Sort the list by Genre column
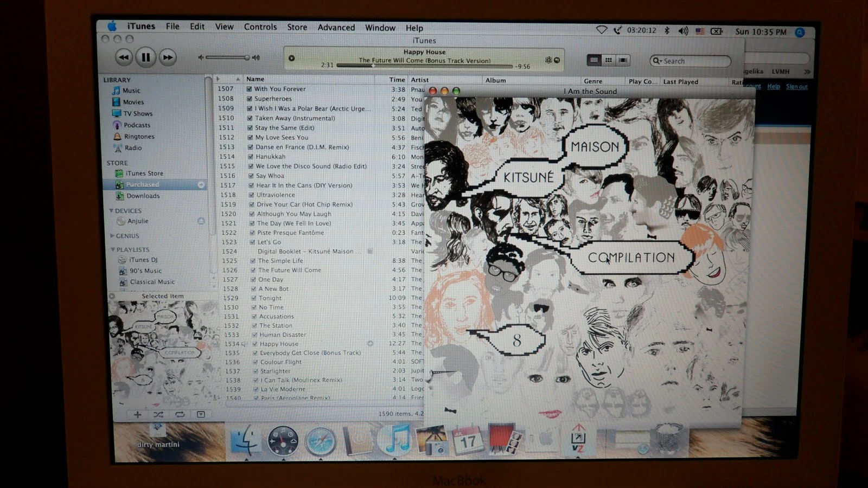 point(603,81)
